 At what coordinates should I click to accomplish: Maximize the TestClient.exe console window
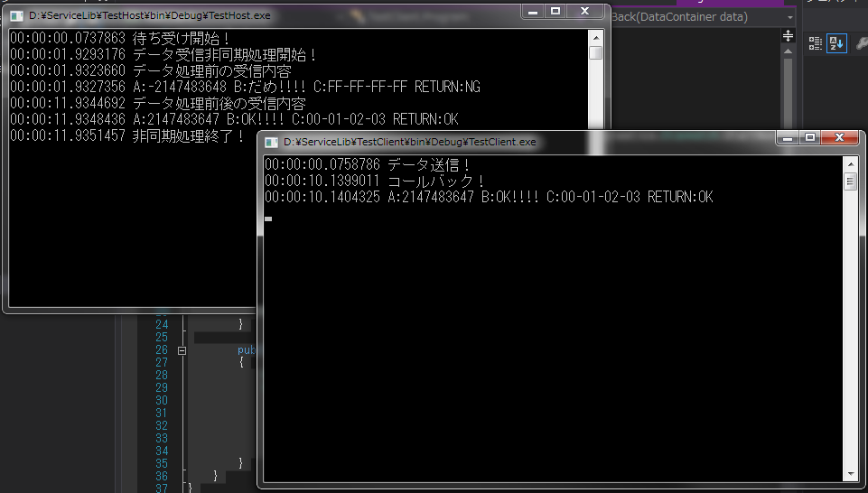pyautogui.click(x=810, y=138)
